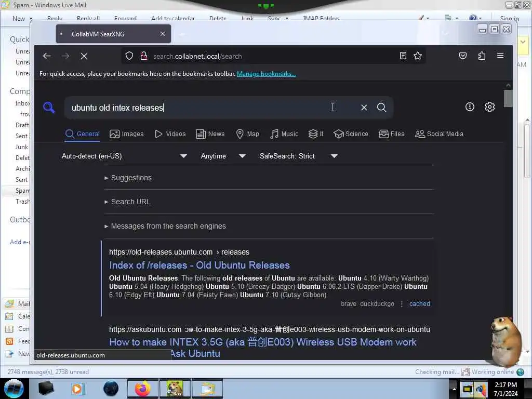
Task: Open the Auto-detect (en-US) language dropdown
Action: 124,156
